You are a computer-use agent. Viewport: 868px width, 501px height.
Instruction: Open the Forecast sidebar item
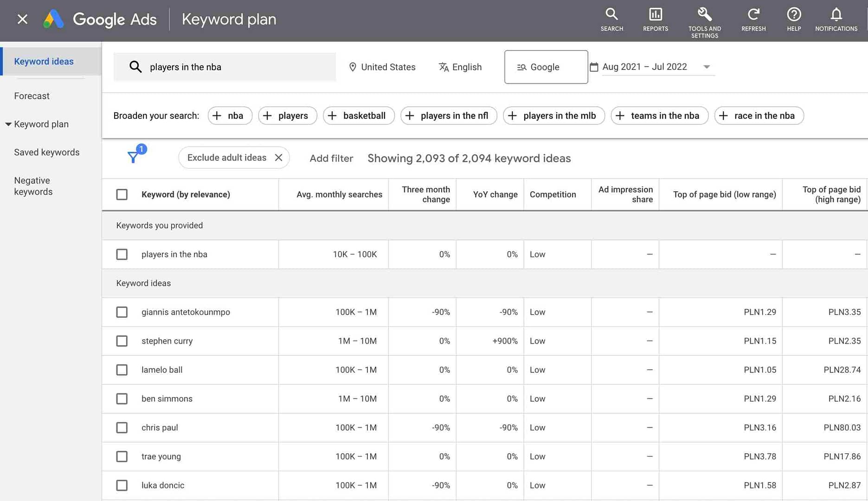click(32, 96)
